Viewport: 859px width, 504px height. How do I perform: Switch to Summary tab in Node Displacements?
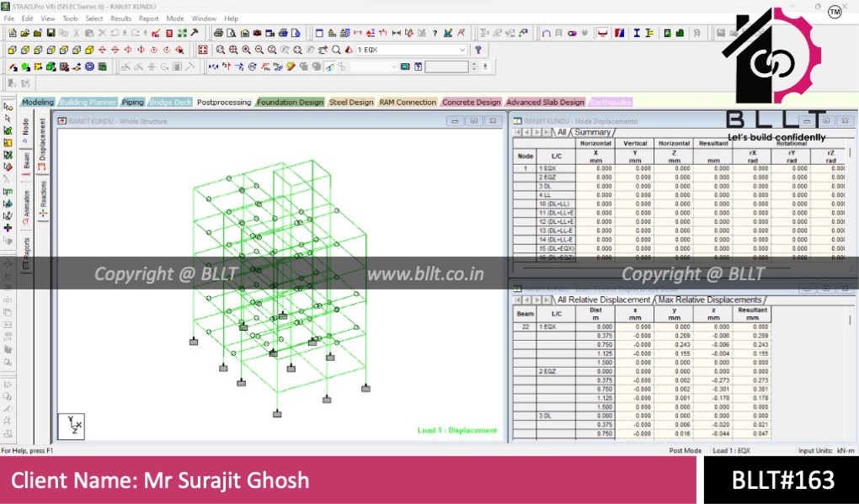coord(592,132)
